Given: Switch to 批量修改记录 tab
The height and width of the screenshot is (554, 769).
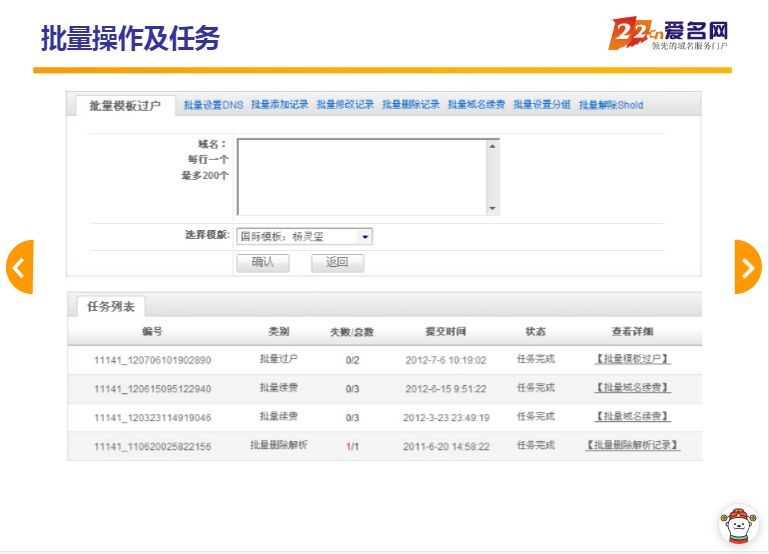Looking at the screenshot, I should coord(345,105).
